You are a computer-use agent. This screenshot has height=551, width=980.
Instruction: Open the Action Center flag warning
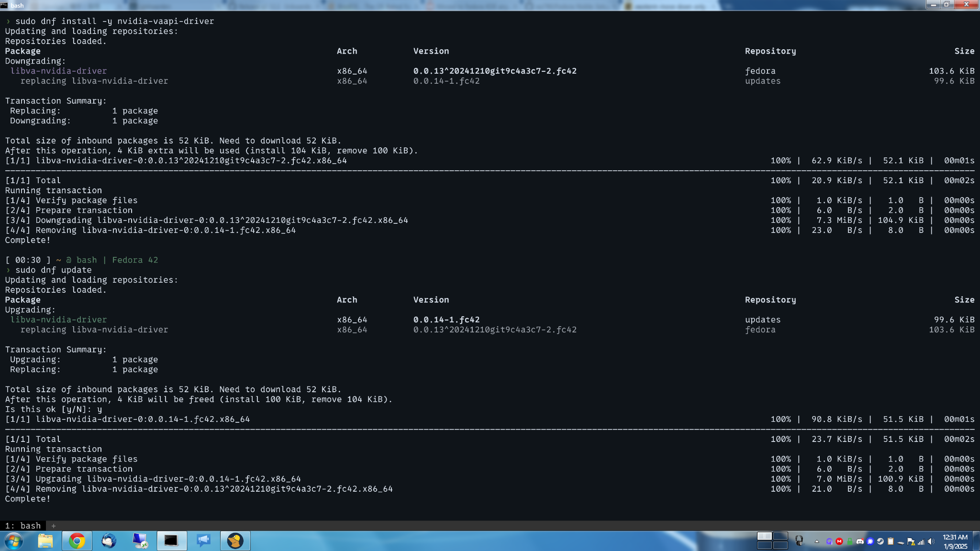911,541
